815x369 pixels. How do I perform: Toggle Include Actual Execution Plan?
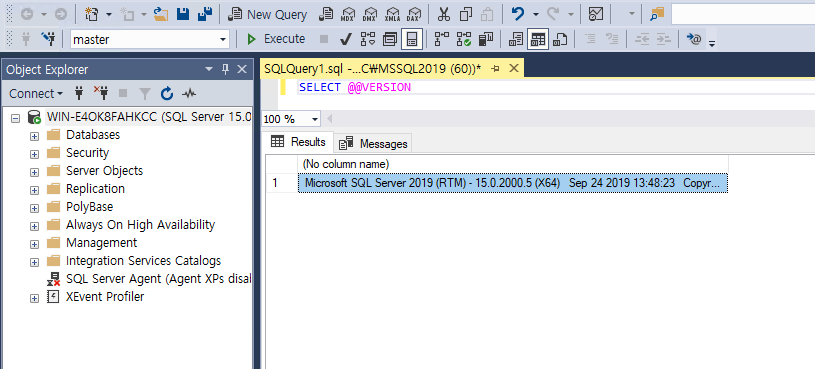click(442, 39)
